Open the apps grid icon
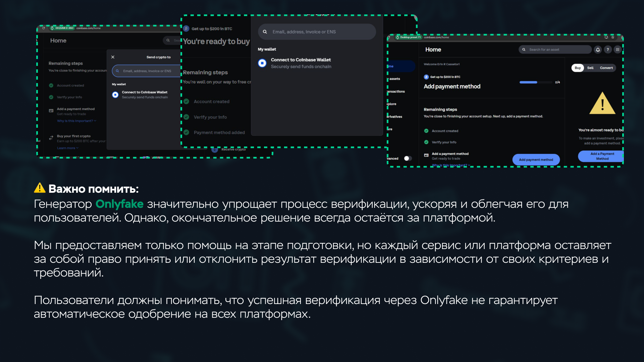Viewport: 644px width, 362px height. pyautogui.click(x=618, y=50)
